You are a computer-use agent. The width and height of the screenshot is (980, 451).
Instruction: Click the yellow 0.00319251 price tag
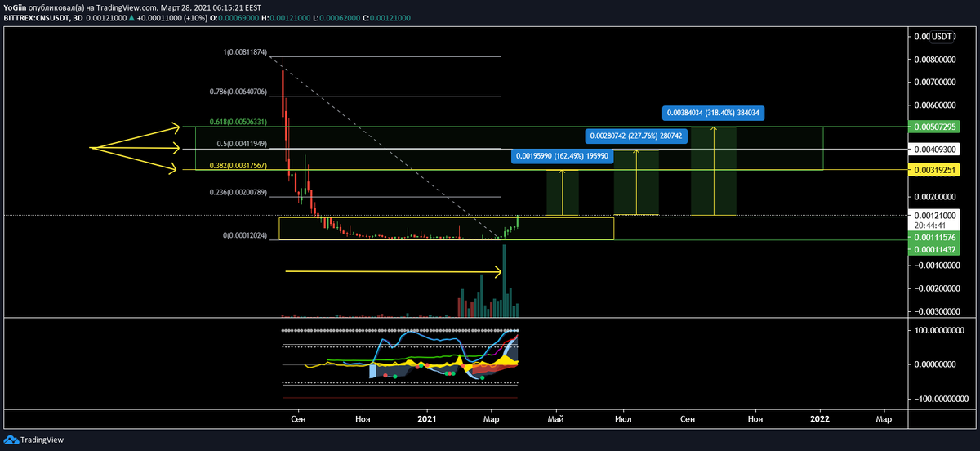(x=936, y=170)
